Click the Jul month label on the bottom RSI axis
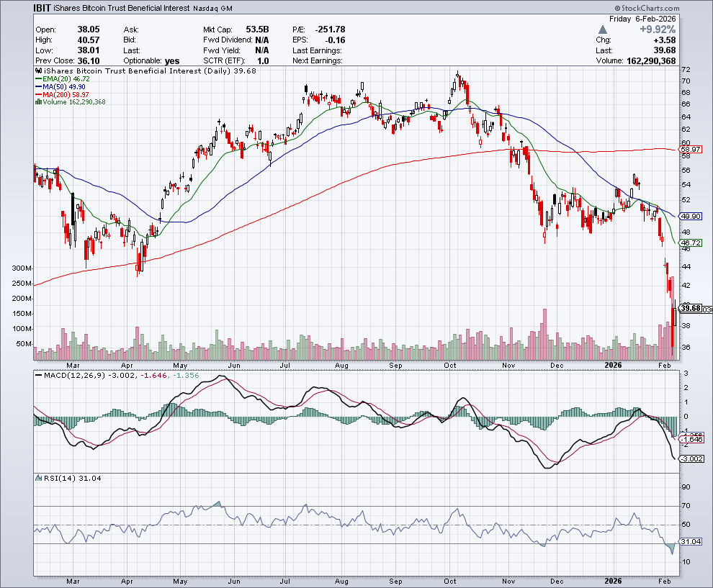Screen dimensions: 713x588 285,582
